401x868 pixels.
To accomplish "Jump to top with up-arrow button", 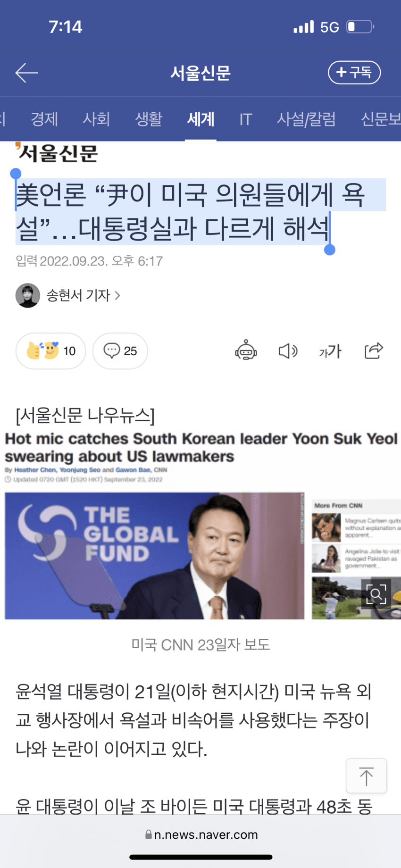I will pyautogui.click(x=367, y=776).
